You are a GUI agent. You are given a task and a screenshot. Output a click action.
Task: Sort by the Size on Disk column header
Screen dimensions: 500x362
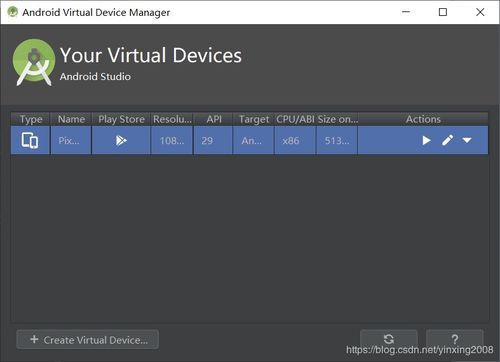pos(337,119)
